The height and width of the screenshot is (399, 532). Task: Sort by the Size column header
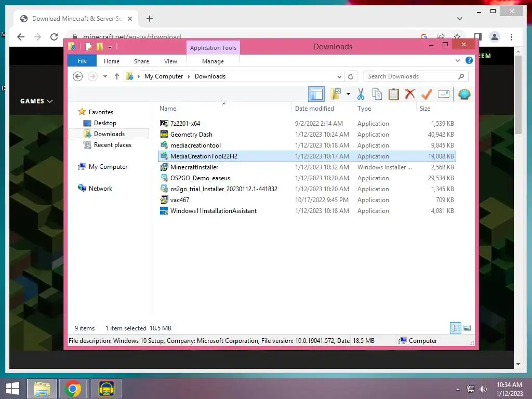437,108
